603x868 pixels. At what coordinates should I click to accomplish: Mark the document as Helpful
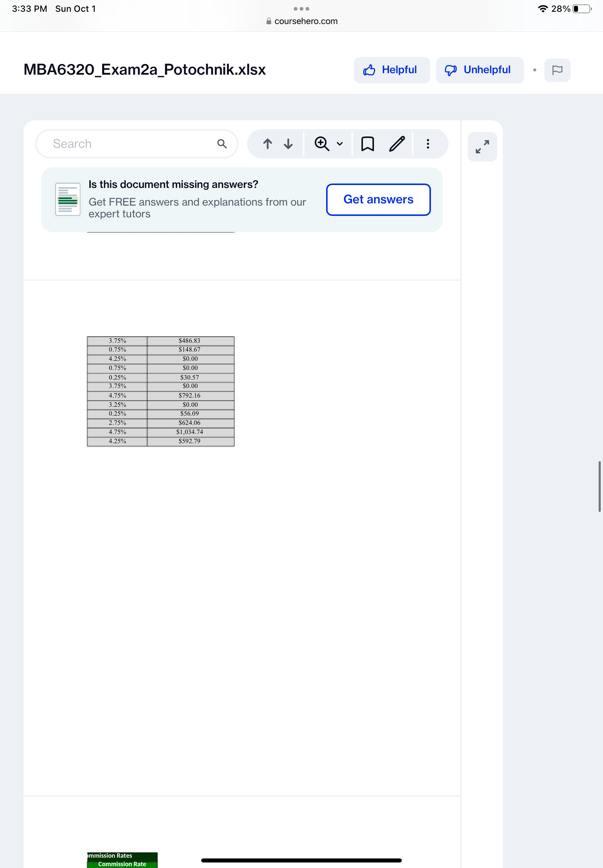pos(392,70)
